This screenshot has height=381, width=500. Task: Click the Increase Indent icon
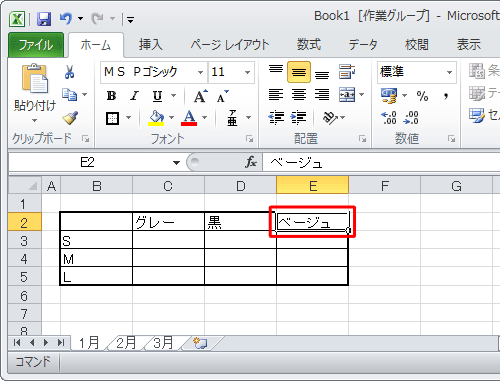click(x=299, y=118)
